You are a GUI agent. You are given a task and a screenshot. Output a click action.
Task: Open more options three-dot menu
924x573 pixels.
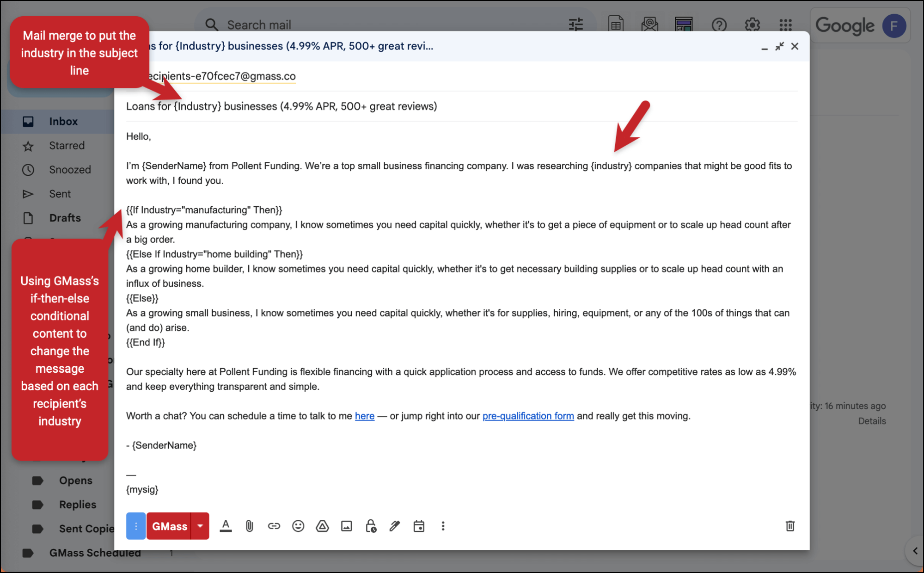pyautogui.click(x=443, y=526)
